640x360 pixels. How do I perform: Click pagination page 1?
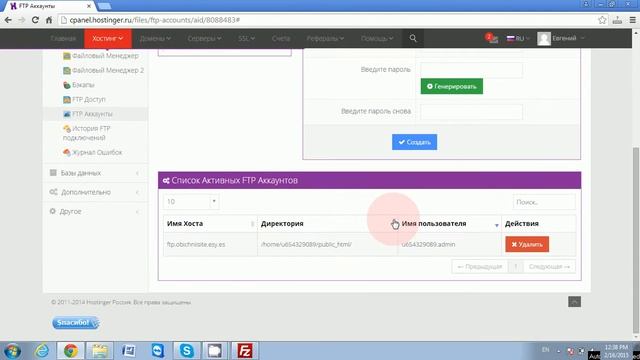pos(516,267)
